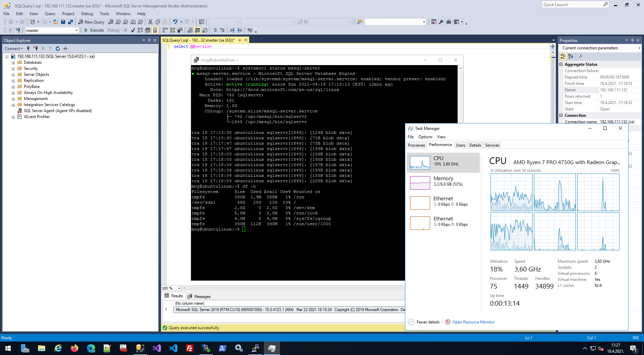Click the Cut icon in toolbar
Viewport: 644px width, 355px height.
(x=150, y=22)
